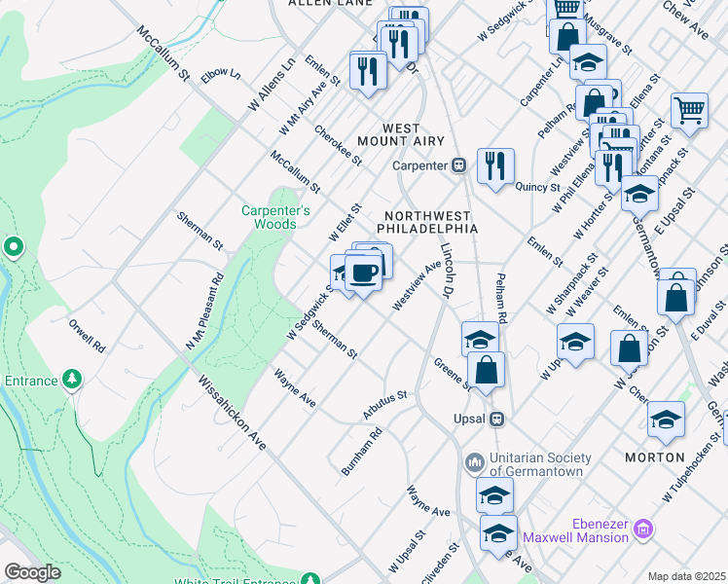Click the Wissahickon Ave street label
The image size is (728, 584).
[x=232, y=413]
